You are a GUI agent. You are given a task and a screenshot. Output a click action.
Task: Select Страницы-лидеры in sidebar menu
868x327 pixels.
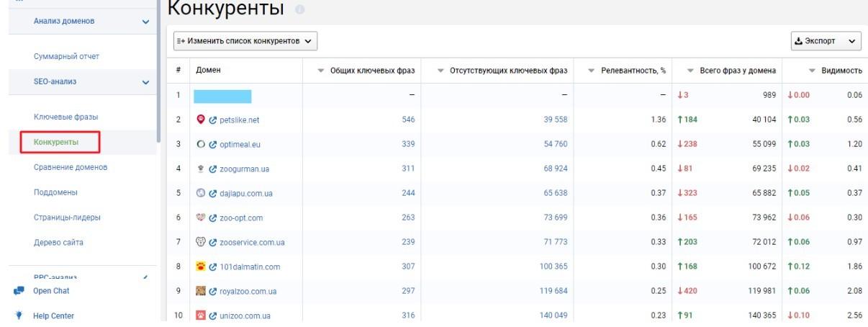67,218
